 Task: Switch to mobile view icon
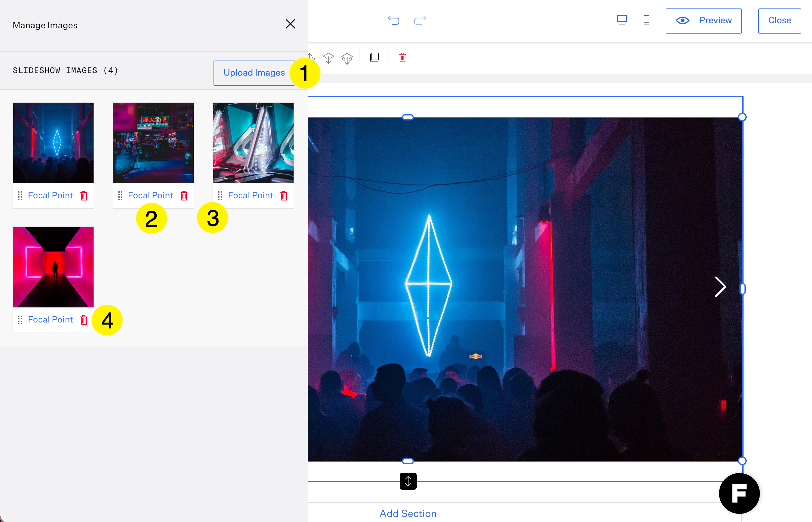(647, 20)
